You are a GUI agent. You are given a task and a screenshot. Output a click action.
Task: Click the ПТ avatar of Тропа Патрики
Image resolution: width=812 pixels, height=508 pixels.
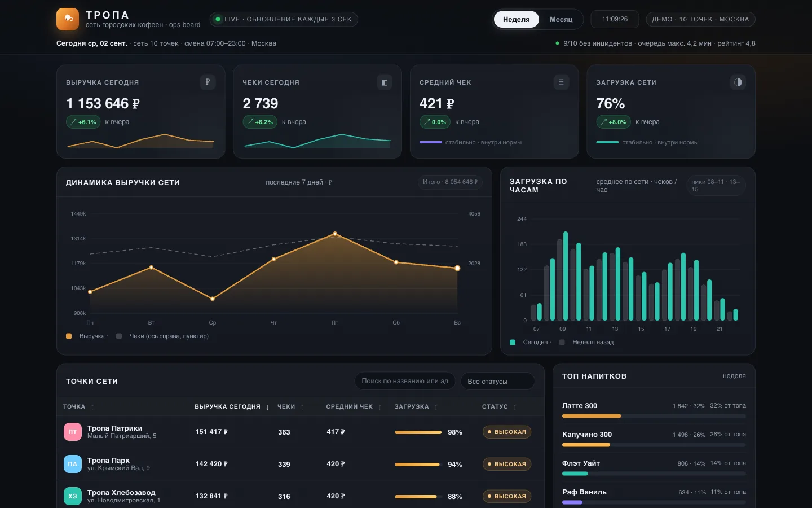73,432
